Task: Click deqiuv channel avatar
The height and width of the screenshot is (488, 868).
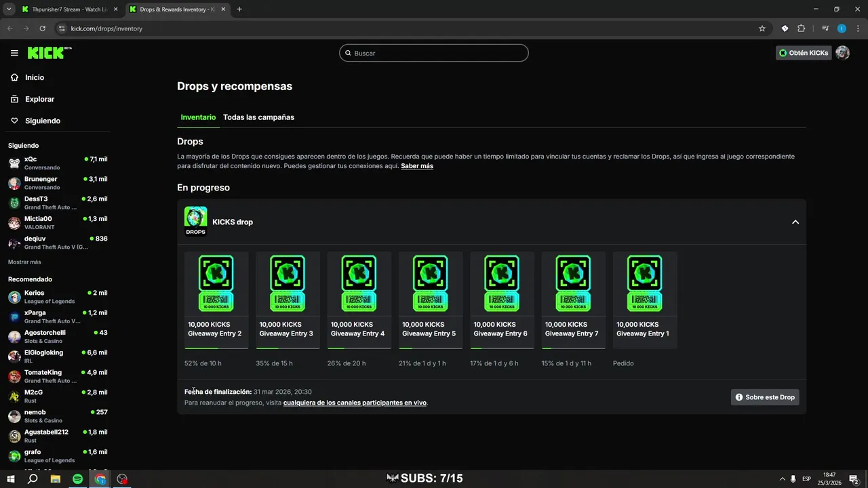Action: coord(14,243)
